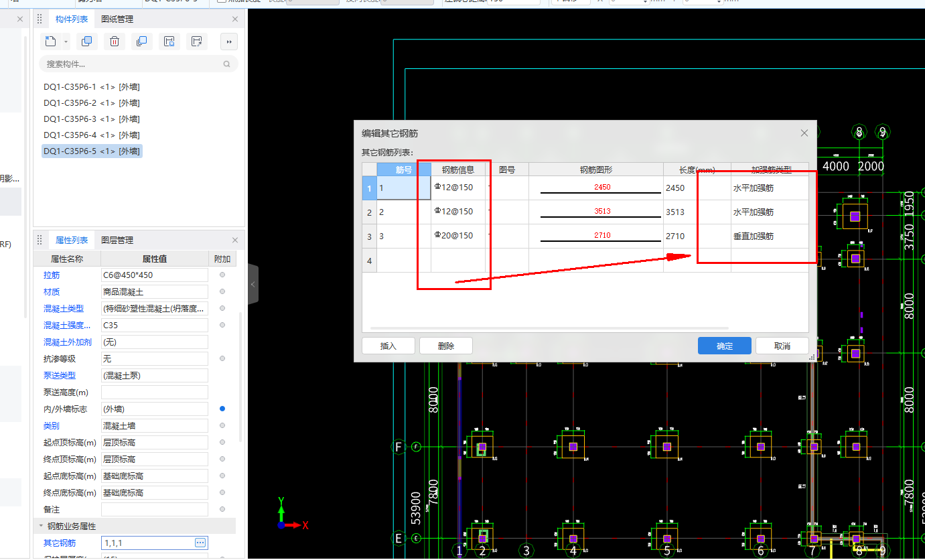Click the delete component trash icon
This screenshot has height=560, width=925.
pyautogui.click(x=115, y=42)
